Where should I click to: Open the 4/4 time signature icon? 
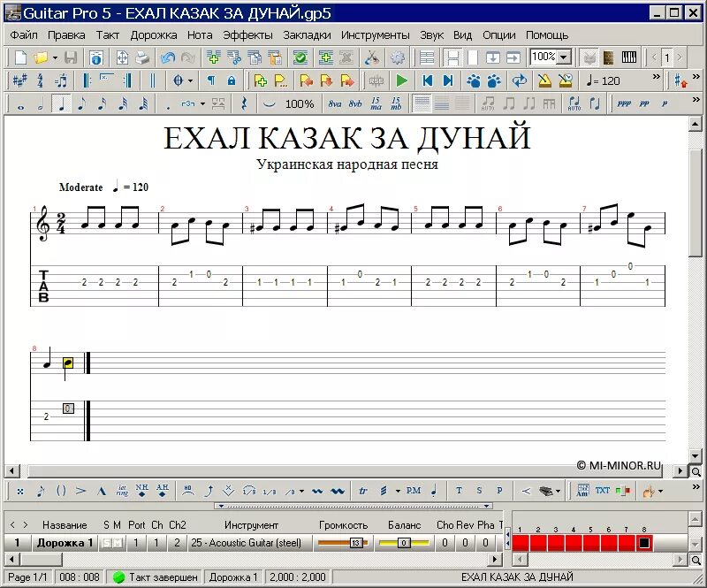(40, 80)
